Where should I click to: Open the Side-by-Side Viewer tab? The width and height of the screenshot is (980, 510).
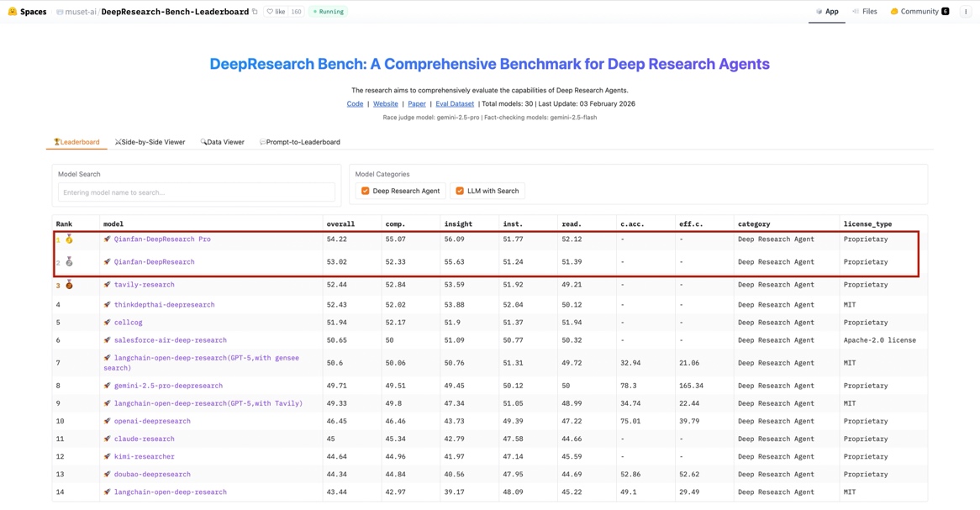click(150, 142)
